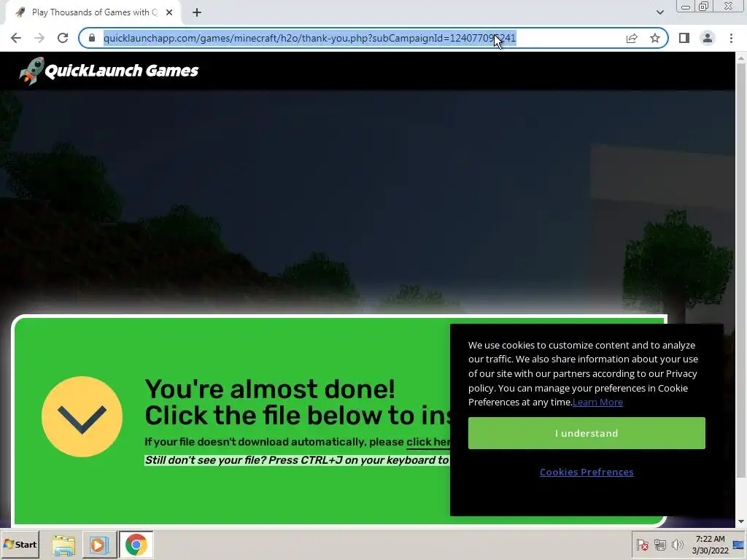The width and height of the screenshot is (747, 560).
Task: Close the Play Thousands of Games tab
Action: [169, 13]
